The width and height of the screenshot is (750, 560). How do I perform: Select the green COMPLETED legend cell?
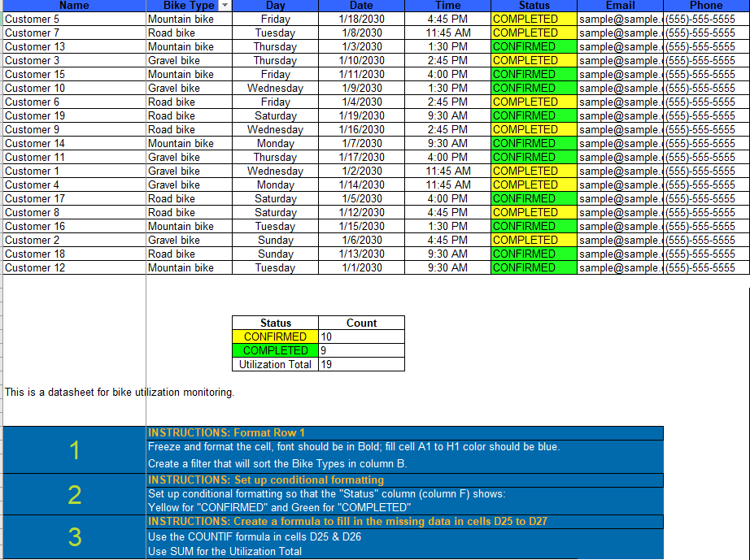(x=275, y=350)
